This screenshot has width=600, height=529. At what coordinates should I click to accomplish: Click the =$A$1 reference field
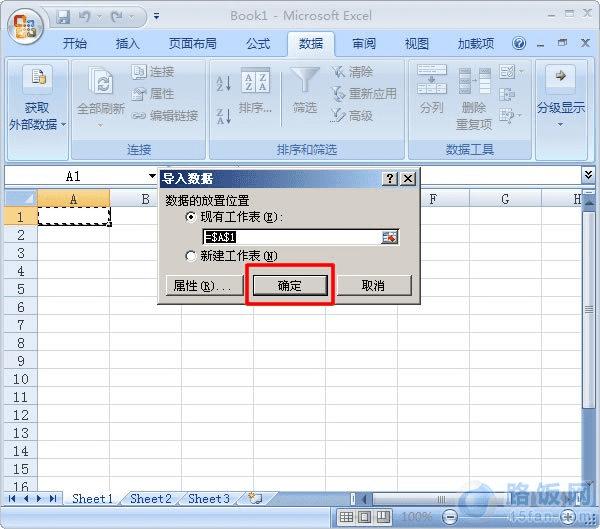tap(292, 237)
